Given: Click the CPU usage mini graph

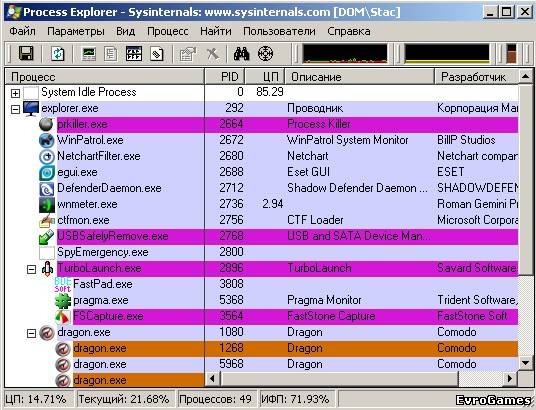Looking at the screenshot, I should point(345,54).
